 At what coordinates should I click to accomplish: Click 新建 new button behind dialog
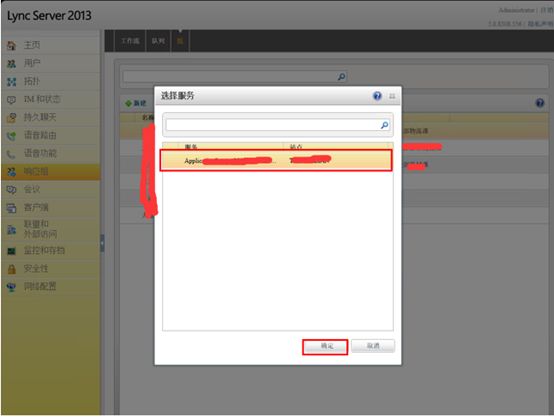pos(136,103)
